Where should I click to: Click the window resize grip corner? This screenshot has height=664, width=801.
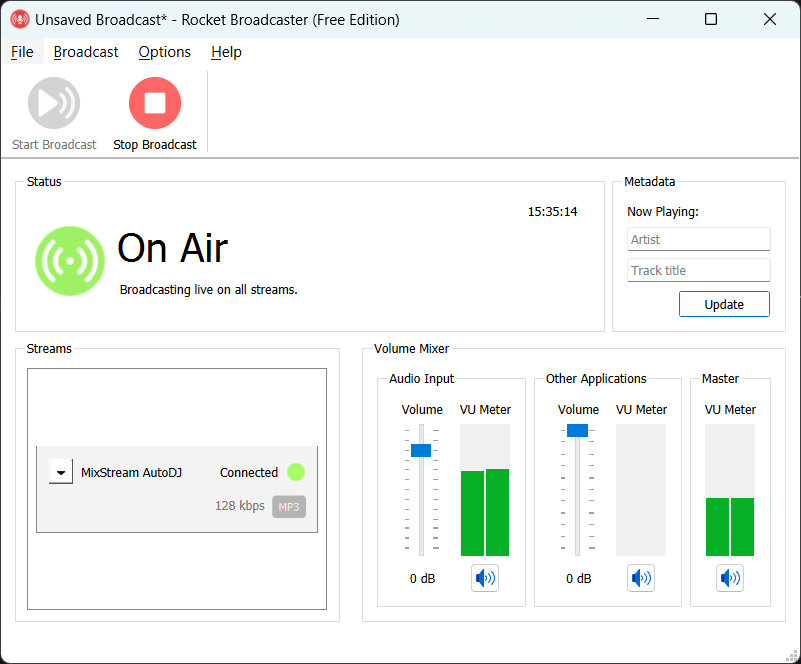click(x=792, y=655)
